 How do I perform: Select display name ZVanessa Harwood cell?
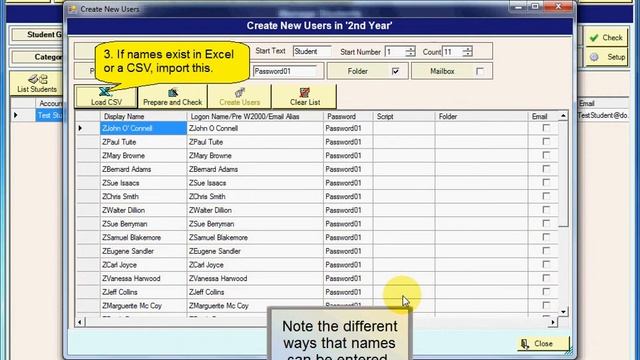(143, 278)
